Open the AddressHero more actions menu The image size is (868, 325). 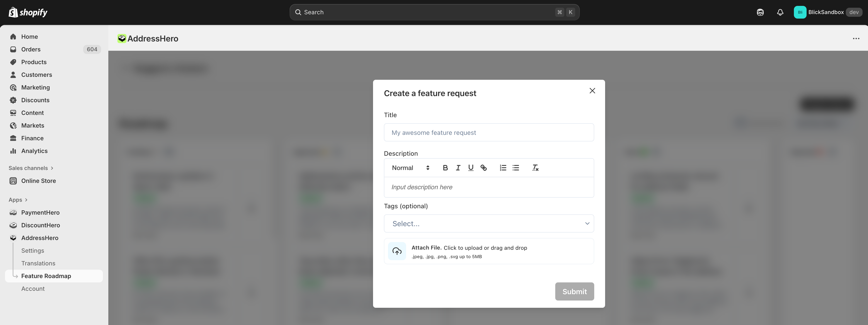(x=856, y=39)
